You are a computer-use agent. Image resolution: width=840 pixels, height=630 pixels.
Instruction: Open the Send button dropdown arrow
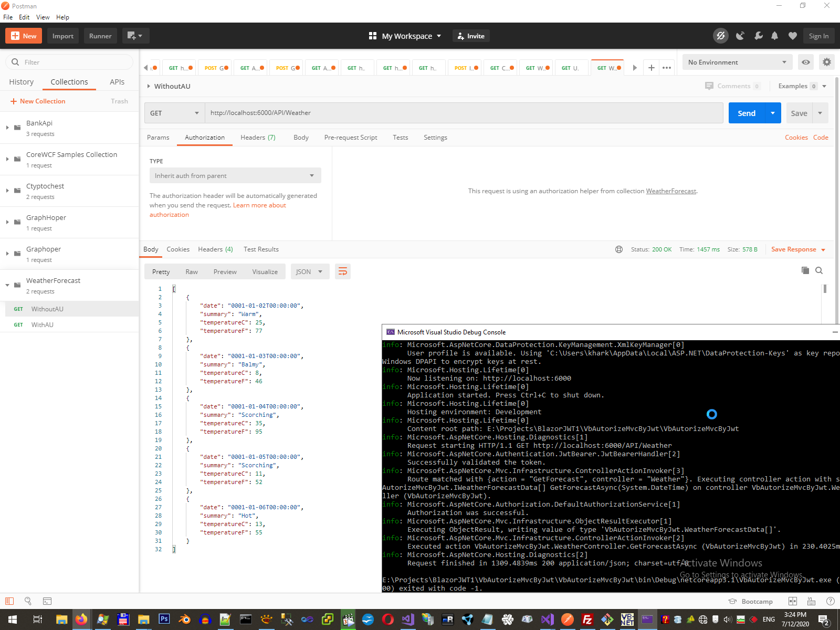pyautogui.click(x=773, y=113)
